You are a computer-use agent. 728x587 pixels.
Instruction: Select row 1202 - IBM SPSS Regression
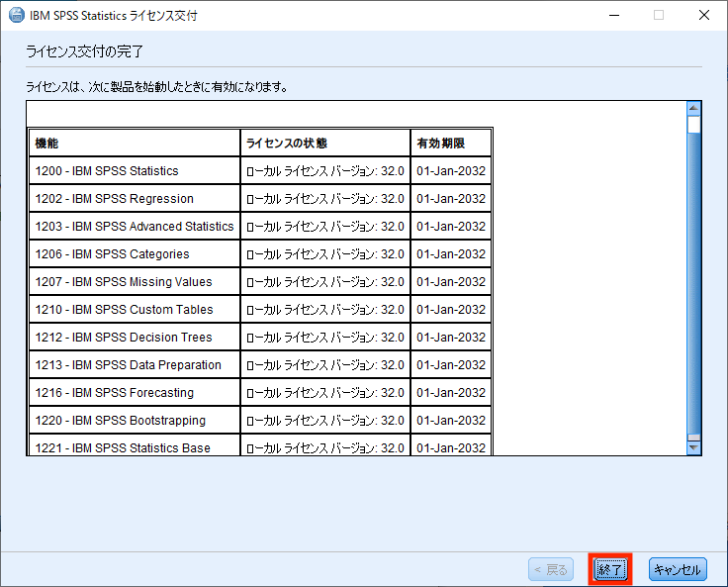click(x=260, y=198)
